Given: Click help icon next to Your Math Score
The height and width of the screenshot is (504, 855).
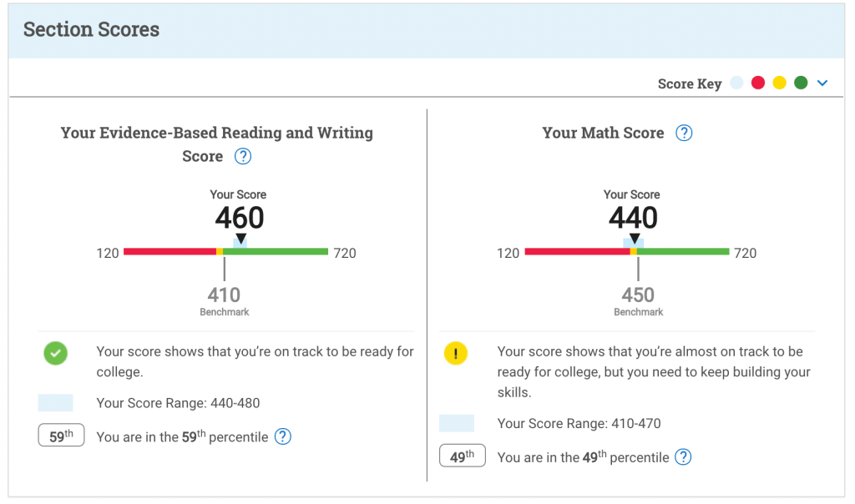Looking at the screenshot, I should [x=684, y=133].
